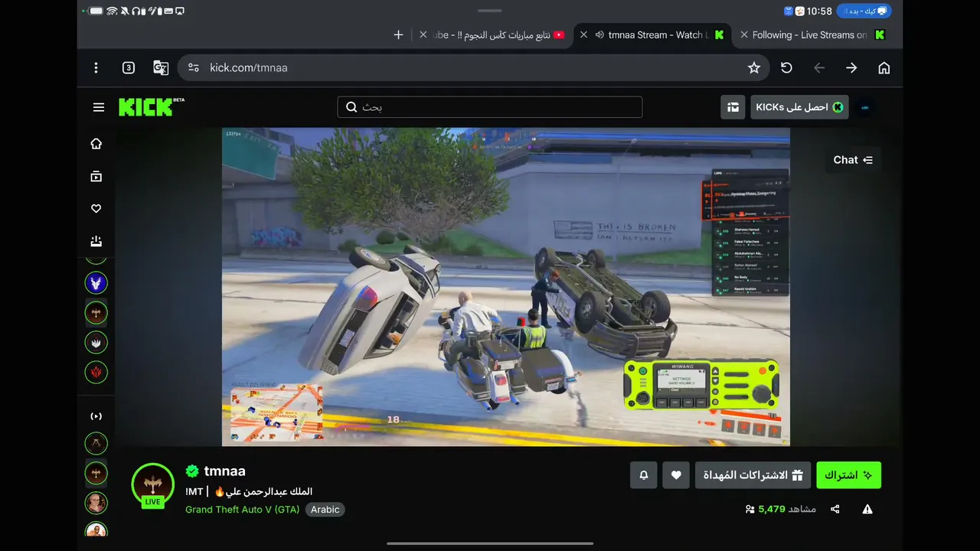Click the verified badge beside tmnaa

(x=192, y=471)
